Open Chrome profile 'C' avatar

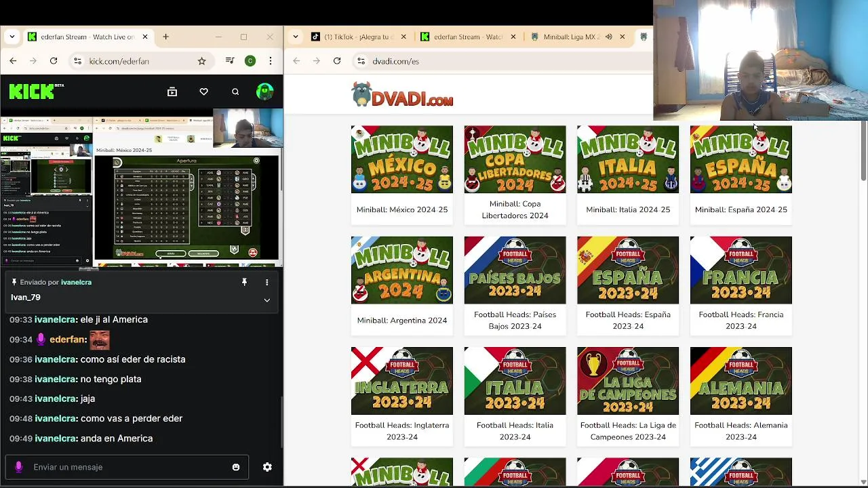(x=250, y=61)
